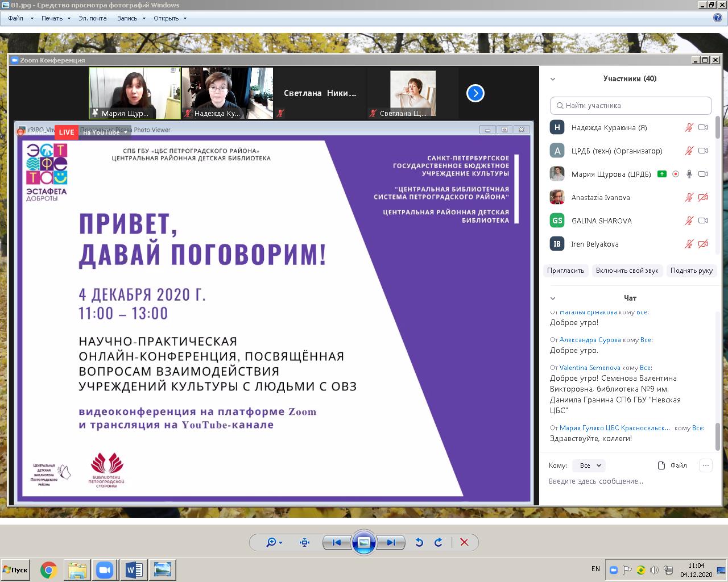This screenshot has height=582, width=728.
Task: Advance to the next image in Photo Viewer
Action: click(x=391, y=542)
